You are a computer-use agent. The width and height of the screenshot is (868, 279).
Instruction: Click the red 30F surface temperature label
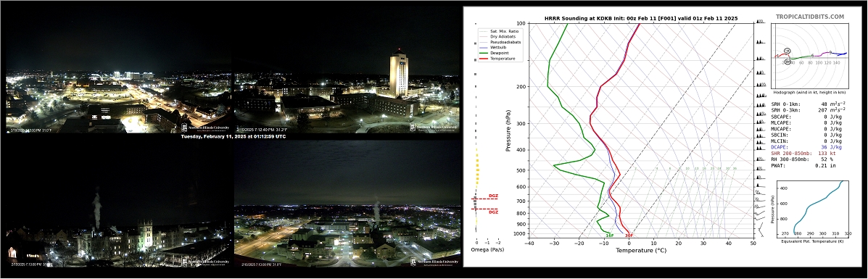point(629,236)
